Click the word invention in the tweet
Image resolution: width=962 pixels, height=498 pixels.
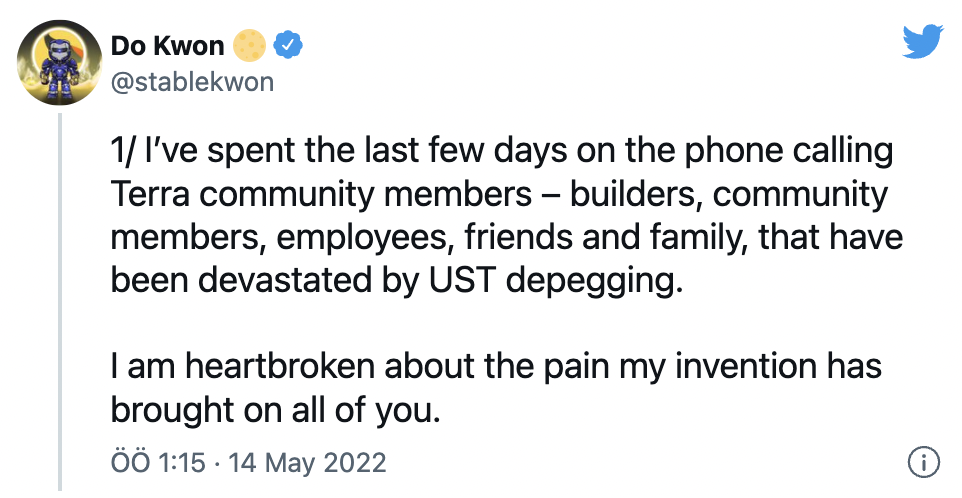coord(745,366)
